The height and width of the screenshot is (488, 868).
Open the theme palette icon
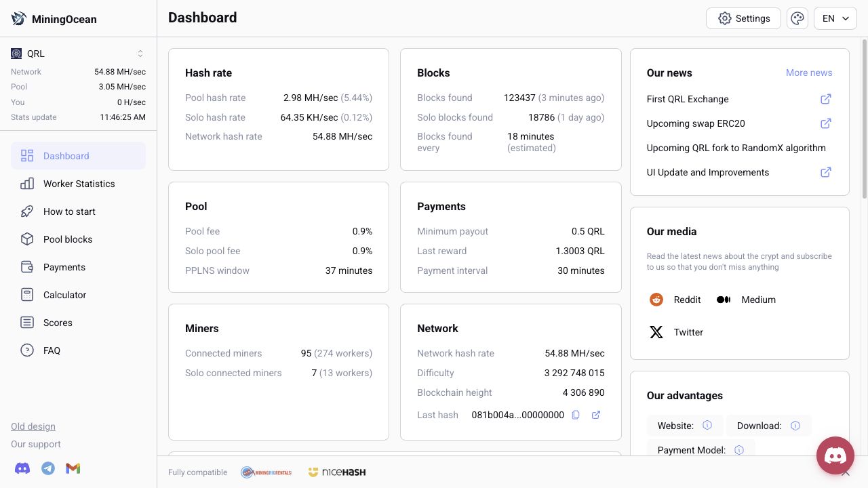coord(797,18)
